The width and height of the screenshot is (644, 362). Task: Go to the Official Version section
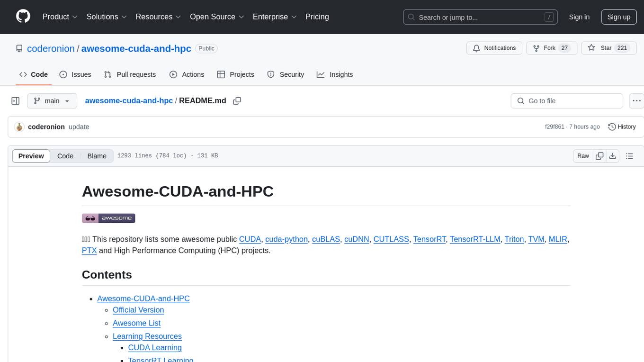pos(138,310)
